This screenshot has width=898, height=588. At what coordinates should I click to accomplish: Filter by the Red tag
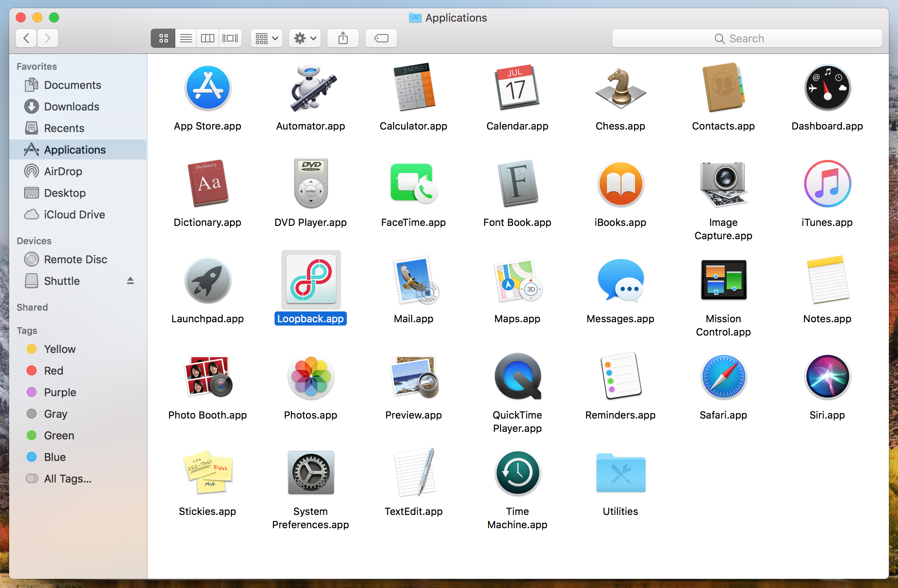pyautogui.click(x=78, y=370)
